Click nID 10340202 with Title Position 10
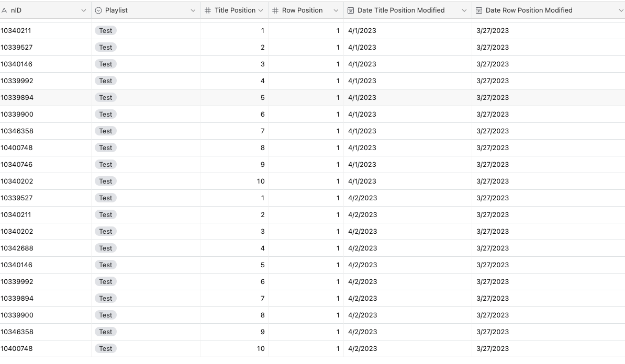625x364 pixels. 17,181
